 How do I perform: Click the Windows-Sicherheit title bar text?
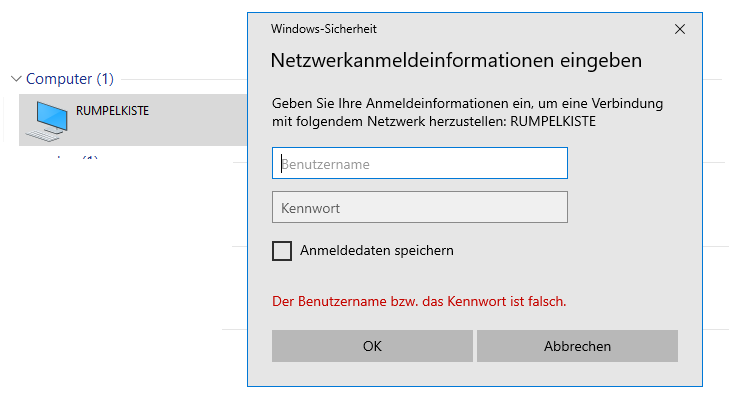(324, 29)
